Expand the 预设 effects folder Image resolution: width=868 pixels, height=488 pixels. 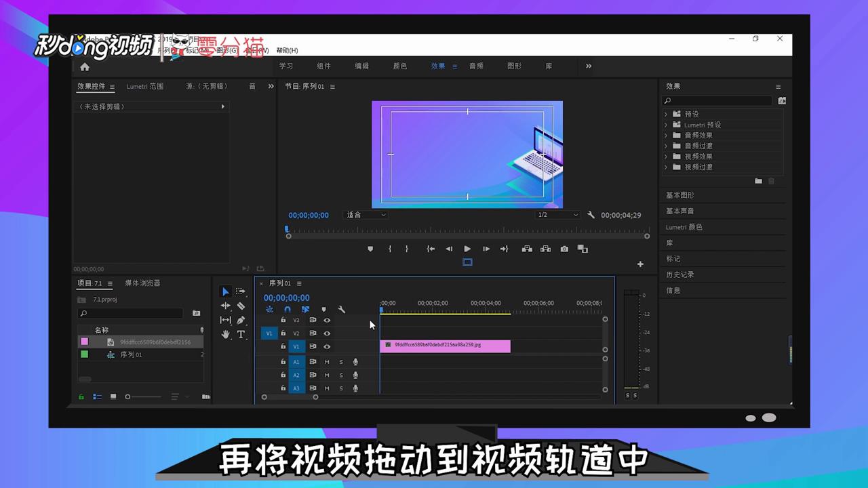(666, 114)
